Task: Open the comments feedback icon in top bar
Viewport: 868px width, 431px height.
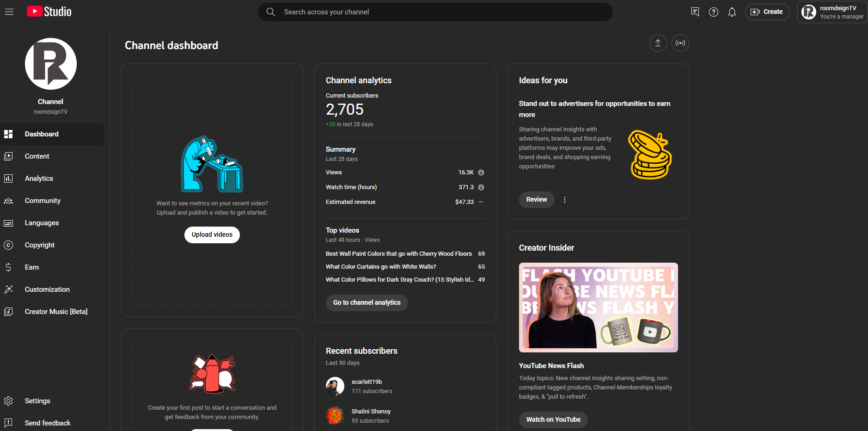Action: point(695,12)
